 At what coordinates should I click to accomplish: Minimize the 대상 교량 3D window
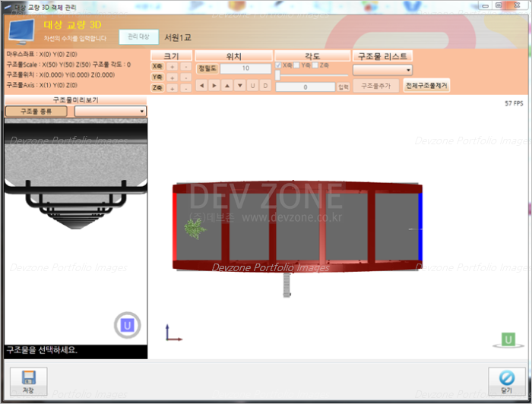[486, 5]
